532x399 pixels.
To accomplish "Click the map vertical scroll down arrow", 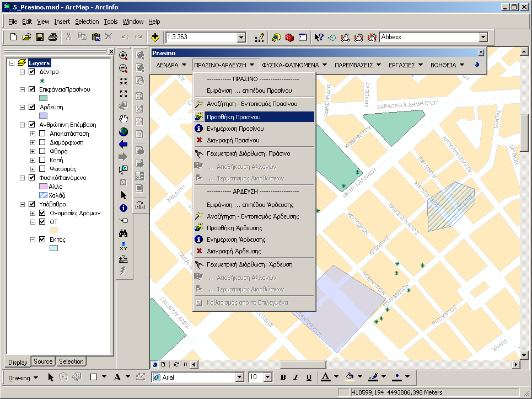I will pyautogui.click(x=524, y=355).
